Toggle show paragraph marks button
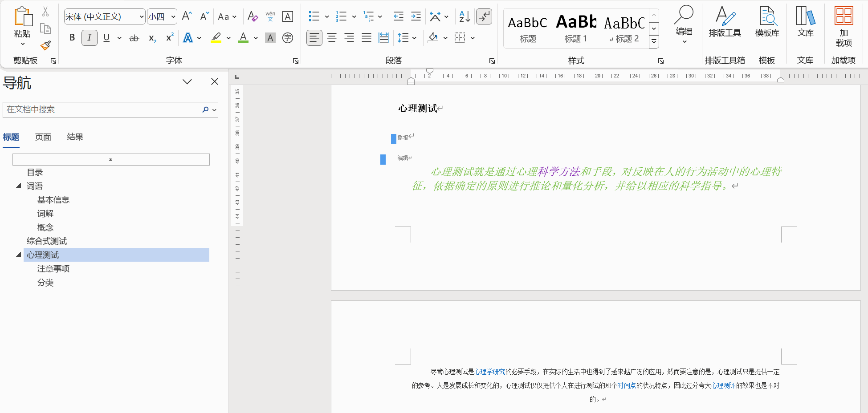 click(484, 17)
